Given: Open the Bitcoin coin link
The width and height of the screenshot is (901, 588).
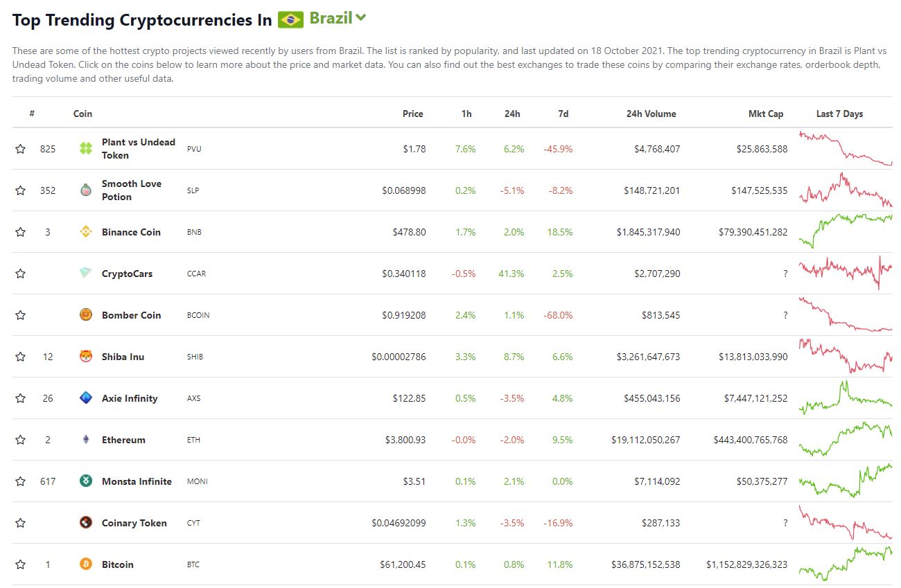Looking at the screenshot, I should tap(117, 564).
